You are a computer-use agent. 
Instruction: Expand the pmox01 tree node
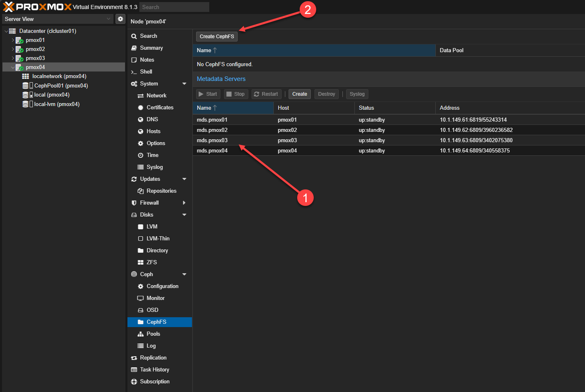click(13, 40)
